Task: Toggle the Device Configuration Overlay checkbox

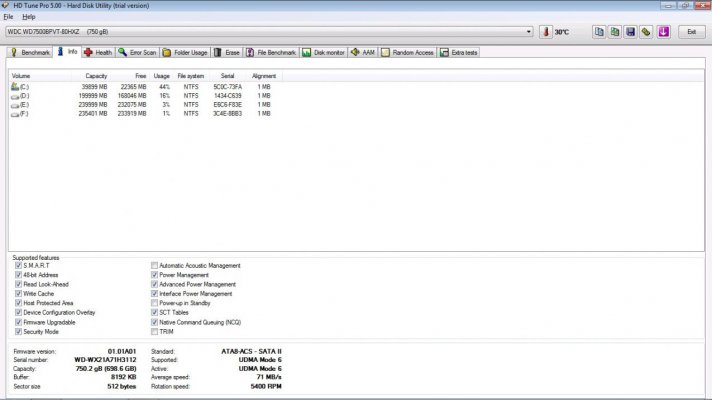Action: click(x=18, y=312)
